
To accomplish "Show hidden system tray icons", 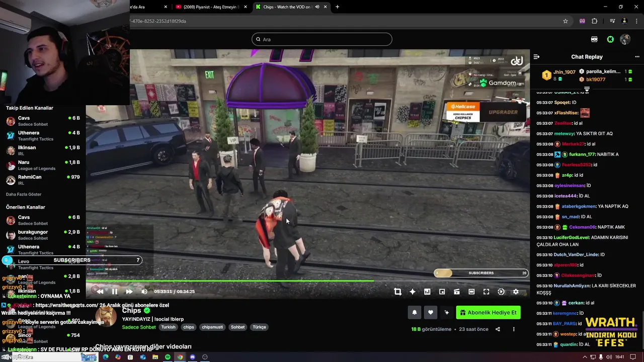I will 585,357.
